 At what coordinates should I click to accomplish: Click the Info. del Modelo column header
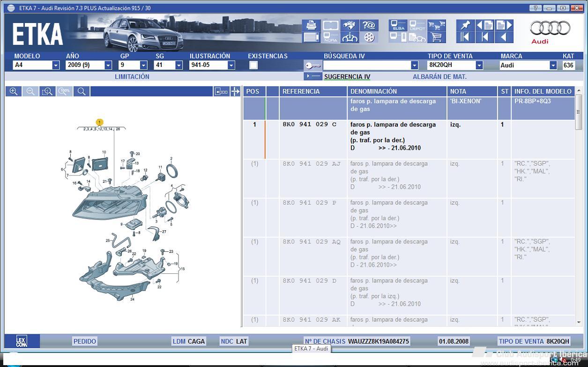543,91
